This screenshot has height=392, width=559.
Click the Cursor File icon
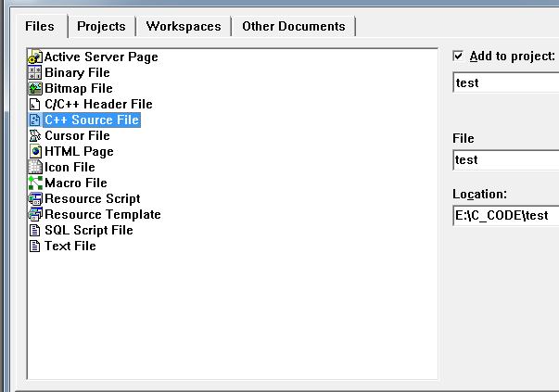pos(36,136)
